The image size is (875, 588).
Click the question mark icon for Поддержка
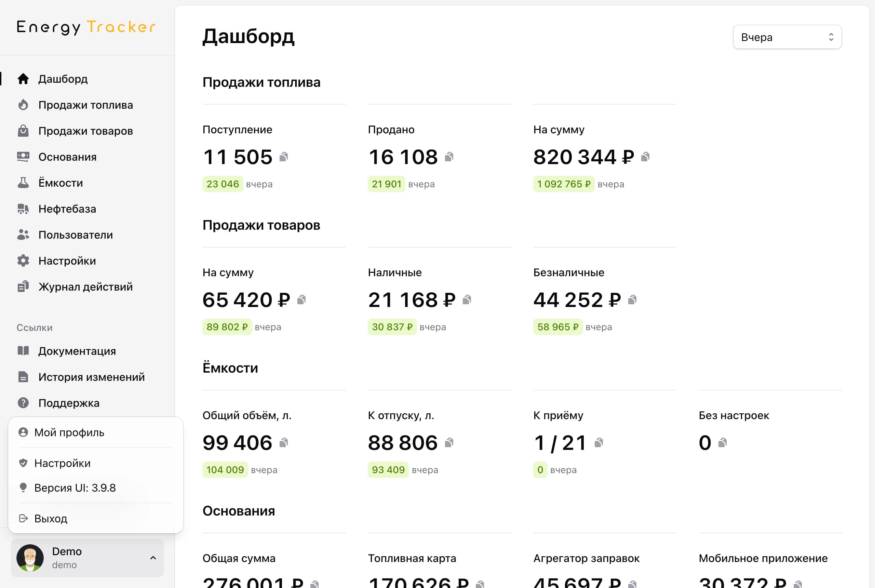(23, 403)
